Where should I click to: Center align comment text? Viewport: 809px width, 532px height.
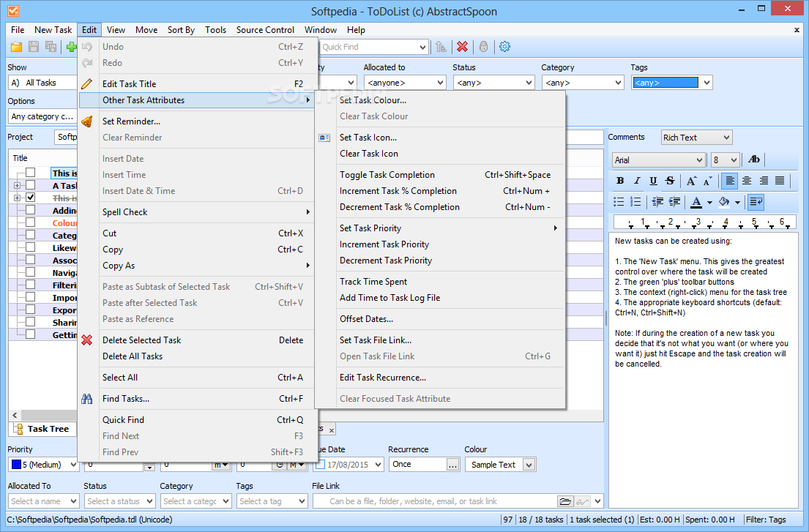[x=747, y=181]
